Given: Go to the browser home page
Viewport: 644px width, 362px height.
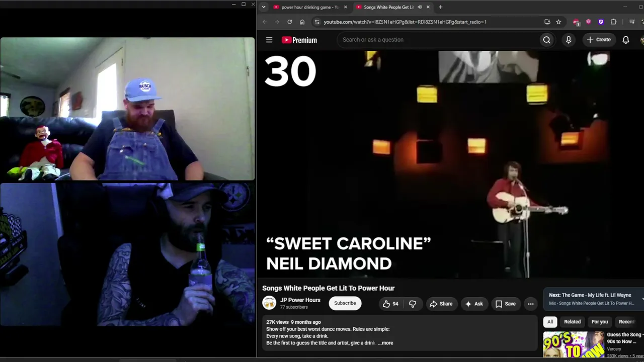Looking at the screenshot, I should [302, 22].
